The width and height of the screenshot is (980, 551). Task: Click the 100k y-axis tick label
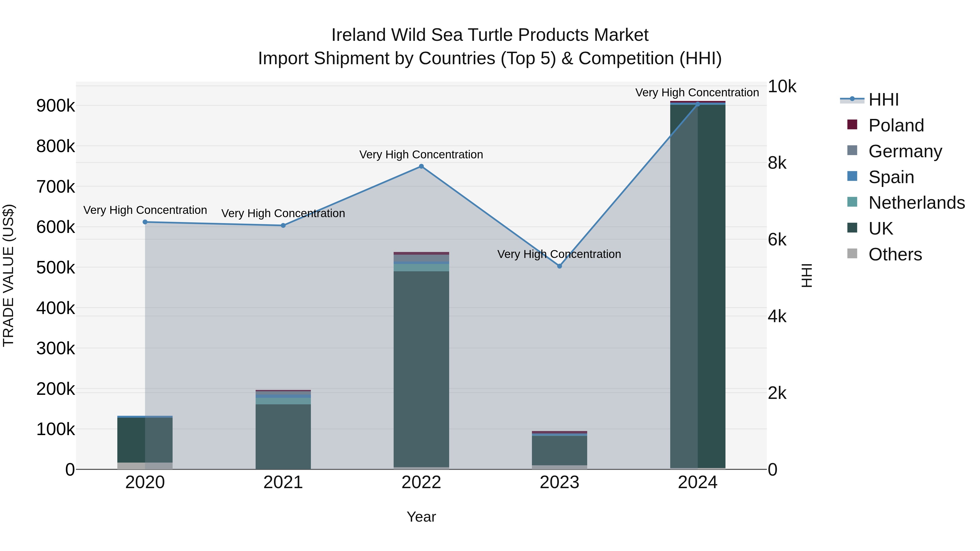click(56, 429)
